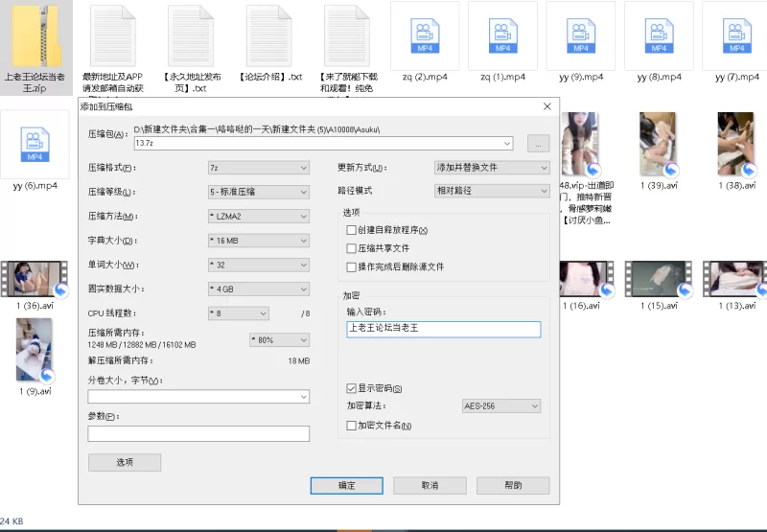Viewport: 767px width, 532px height.
Task: Select the yy (9).mp4 file icon
Action: [x=581, y=36]
